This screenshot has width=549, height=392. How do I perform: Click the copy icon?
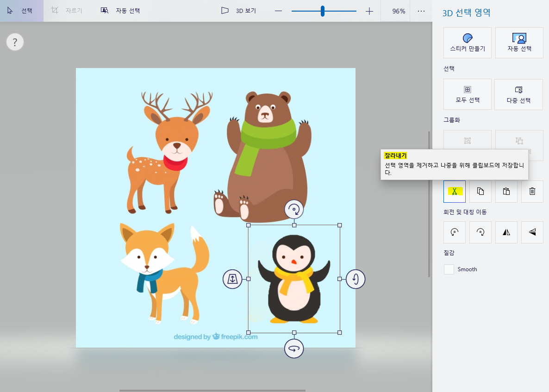[x=480, y=192]
